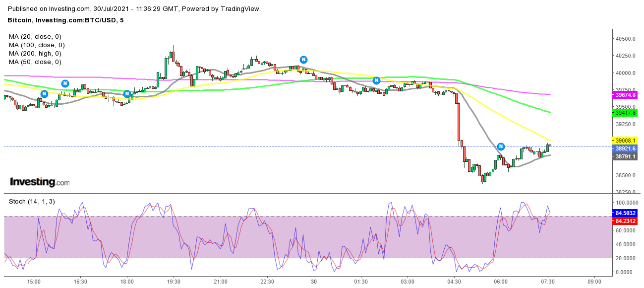Select the MA (100, close, 0) legend
644x288 pixels.
coord(36,45)
